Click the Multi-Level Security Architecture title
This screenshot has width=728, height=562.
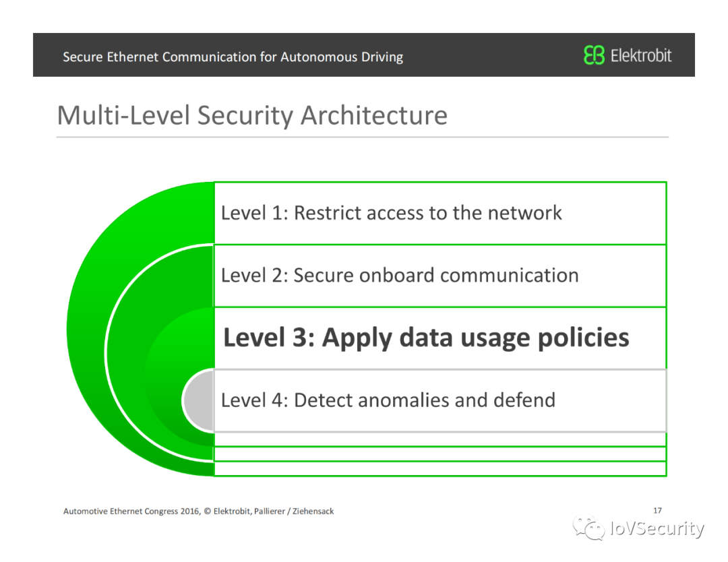[252, 115]
